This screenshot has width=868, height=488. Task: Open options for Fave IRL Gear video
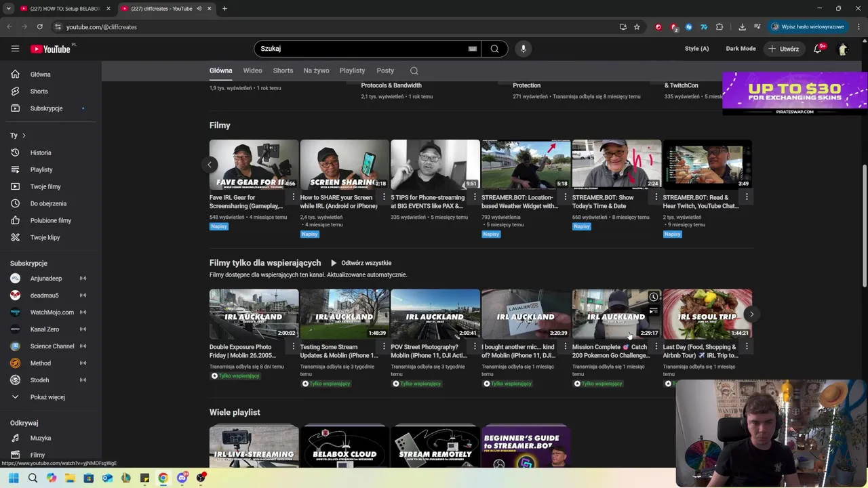click(293, 197)
